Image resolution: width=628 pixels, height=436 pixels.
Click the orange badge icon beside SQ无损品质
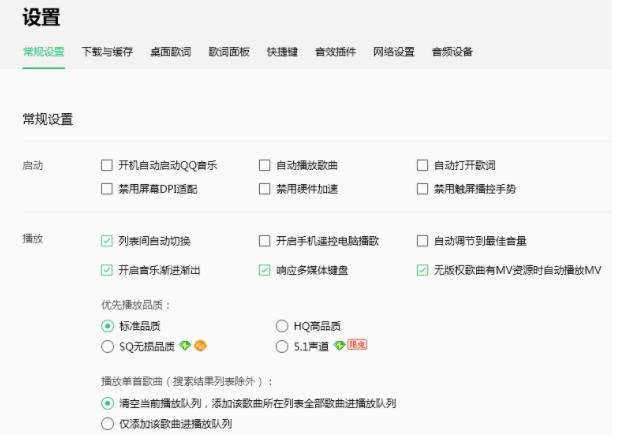coord(200,346)
